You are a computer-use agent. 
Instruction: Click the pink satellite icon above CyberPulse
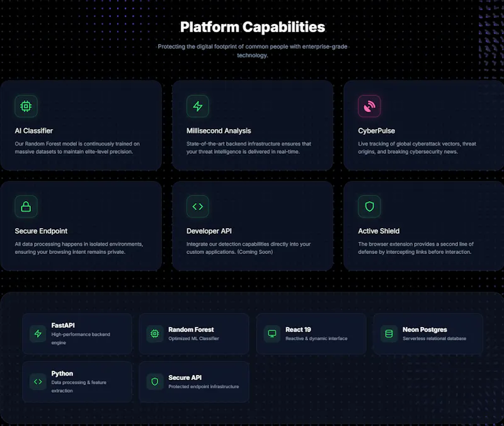point(369,106)
